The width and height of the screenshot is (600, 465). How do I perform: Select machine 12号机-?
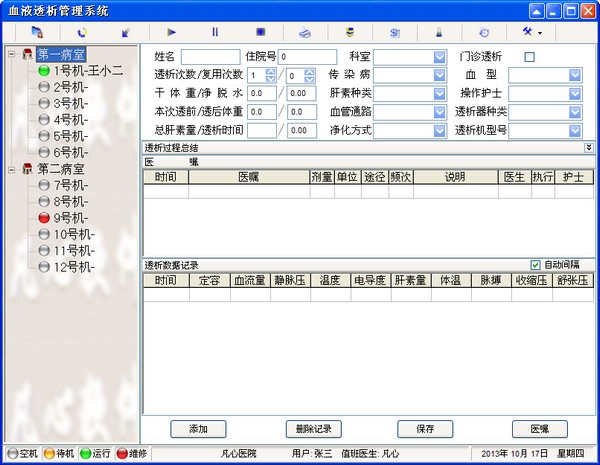coord(67,267)
